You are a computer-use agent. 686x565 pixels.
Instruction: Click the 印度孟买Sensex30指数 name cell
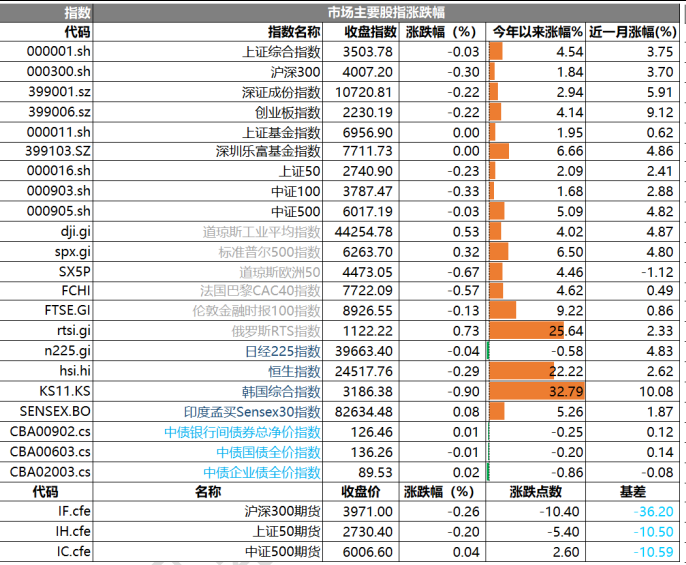point(207,411)
